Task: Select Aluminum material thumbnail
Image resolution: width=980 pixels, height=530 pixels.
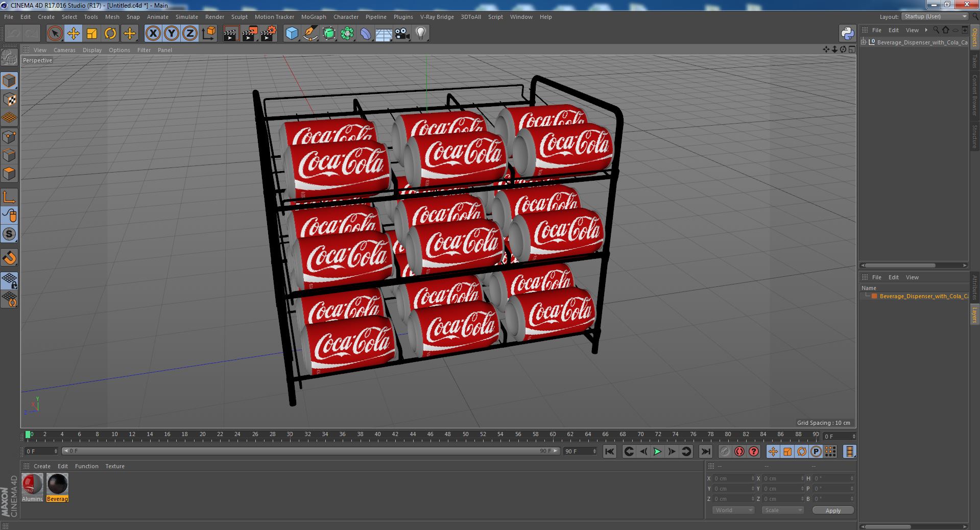Action: 32,484
